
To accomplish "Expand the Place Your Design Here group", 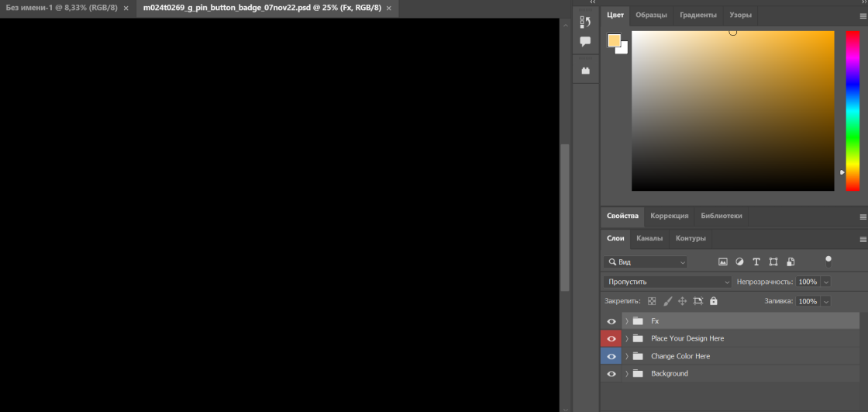I will [x=627, y=338].
